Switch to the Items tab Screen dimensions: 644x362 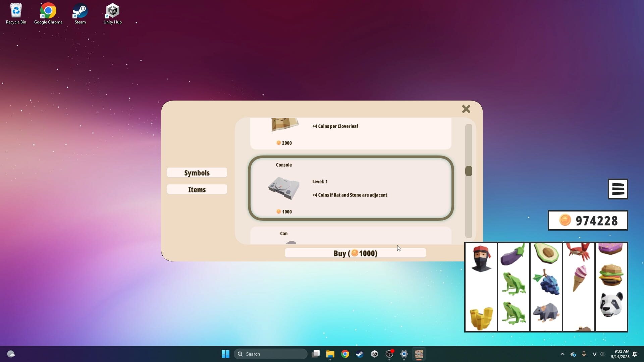tap(197, 189)
